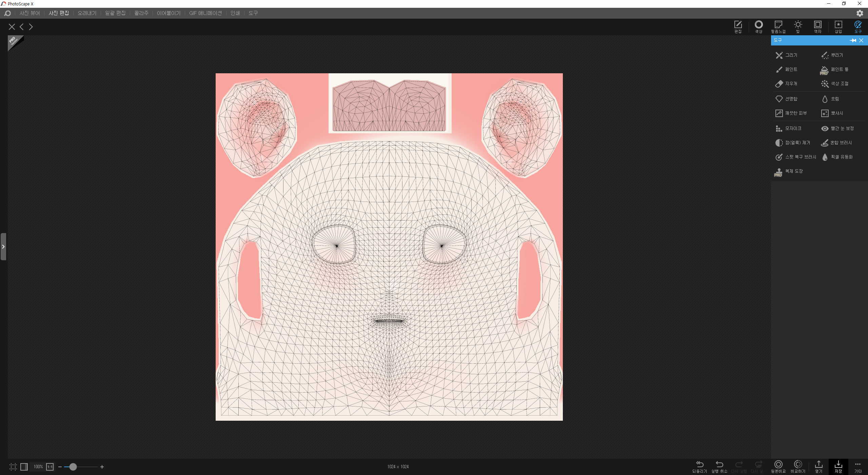Toggle the 1:1 actual size view
868x475 pixels.
(50, 467)
